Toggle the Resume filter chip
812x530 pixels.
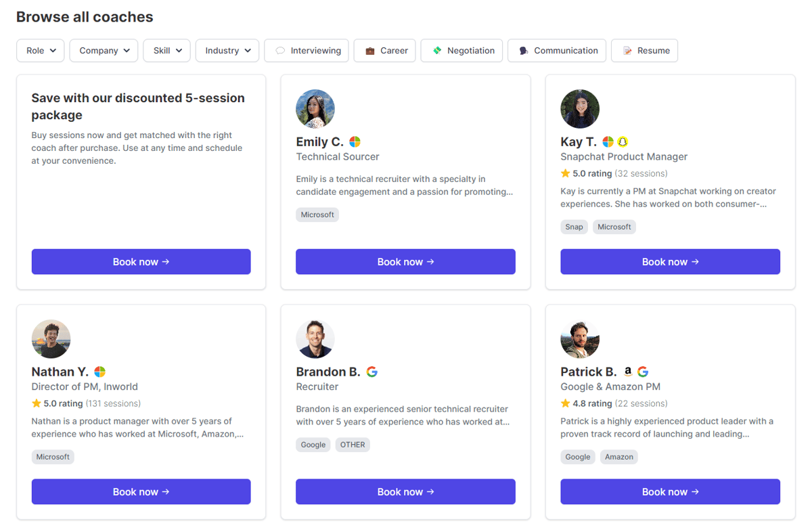(x=644, y=51)
